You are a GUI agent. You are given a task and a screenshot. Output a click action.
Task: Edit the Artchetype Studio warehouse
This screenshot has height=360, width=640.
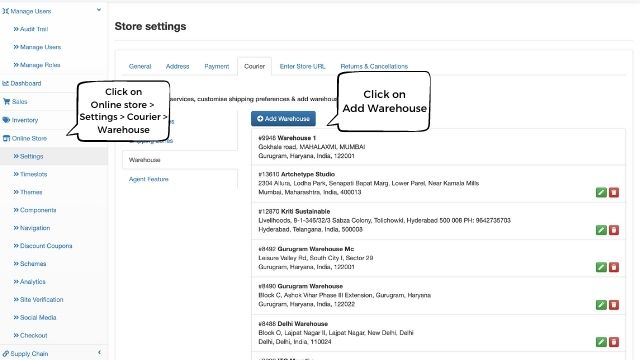click(x=601, y=192)
